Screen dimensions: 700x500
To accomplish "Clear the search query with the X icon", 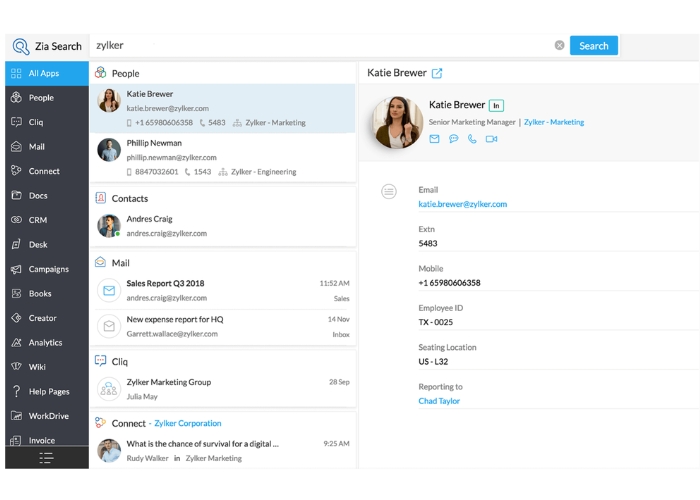I will pos(559,45).
